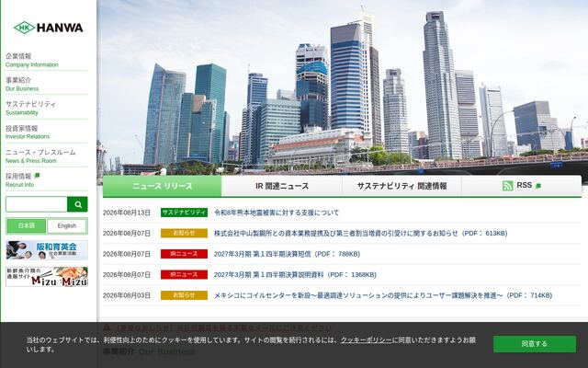This screenshot has height=368, width=588.
Task: Click the date 2026年08月03日
Action: coord(127,295)
